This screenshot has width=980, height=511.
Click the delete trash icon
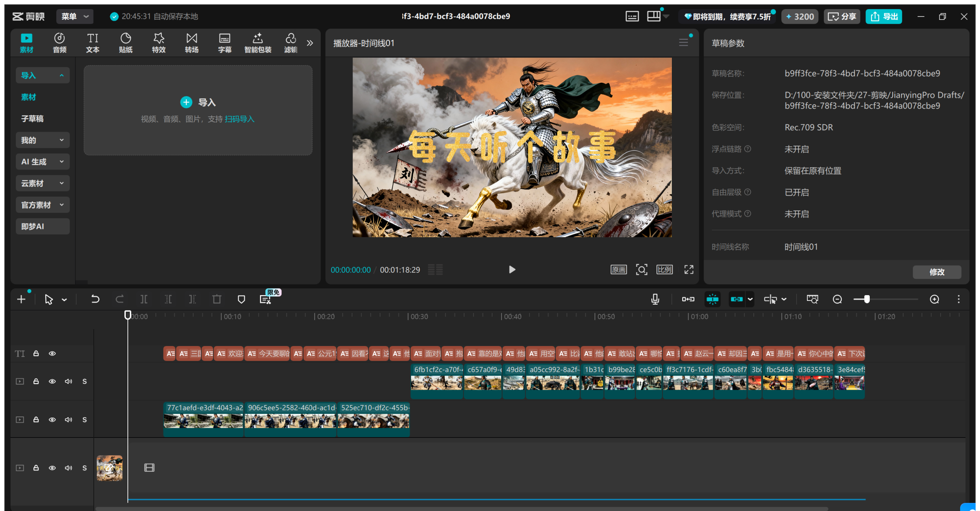217,299
